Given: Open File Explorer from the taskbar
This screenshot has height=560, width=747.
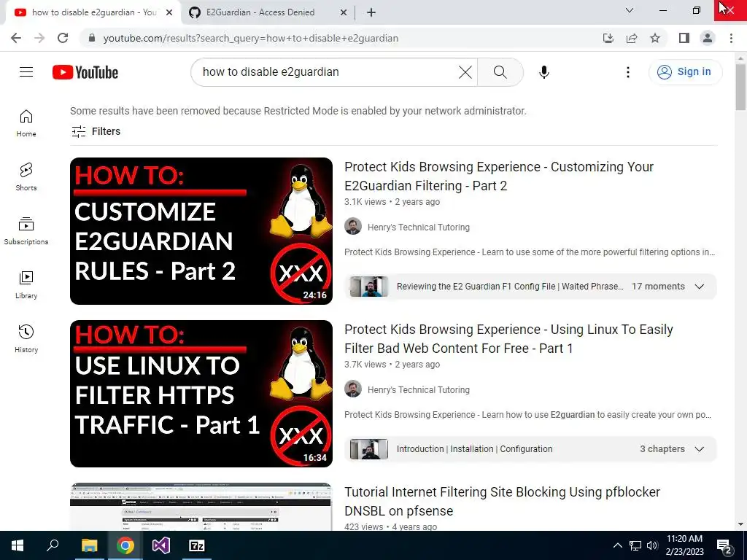Looking at the screenshot, I should coord(89,545).
